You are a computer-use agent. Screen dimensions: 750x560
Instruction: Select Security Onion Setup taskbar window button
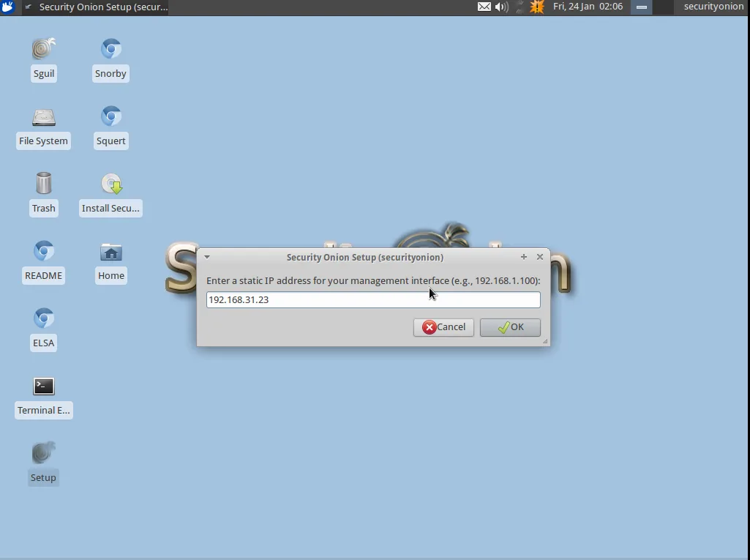coord(97,7)
